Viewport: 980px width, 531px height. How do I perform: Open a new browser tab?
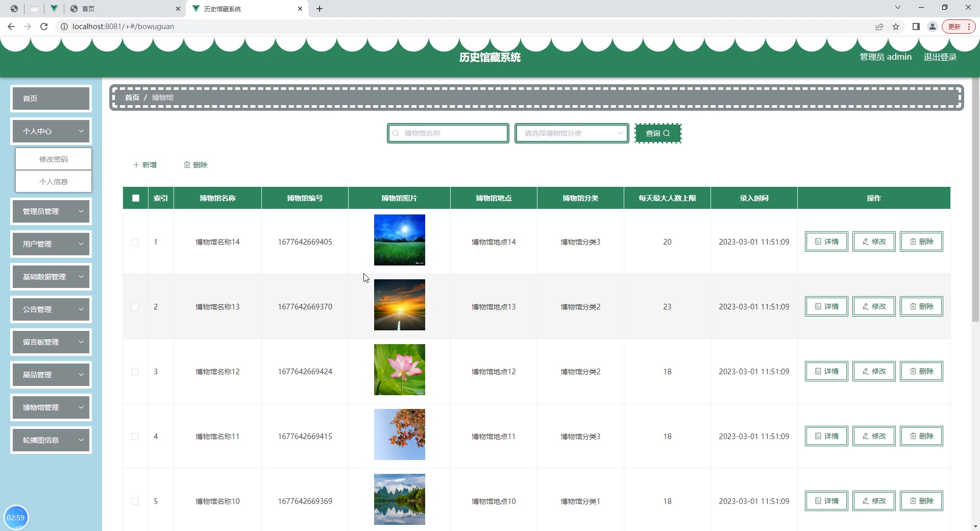point(320,9)
